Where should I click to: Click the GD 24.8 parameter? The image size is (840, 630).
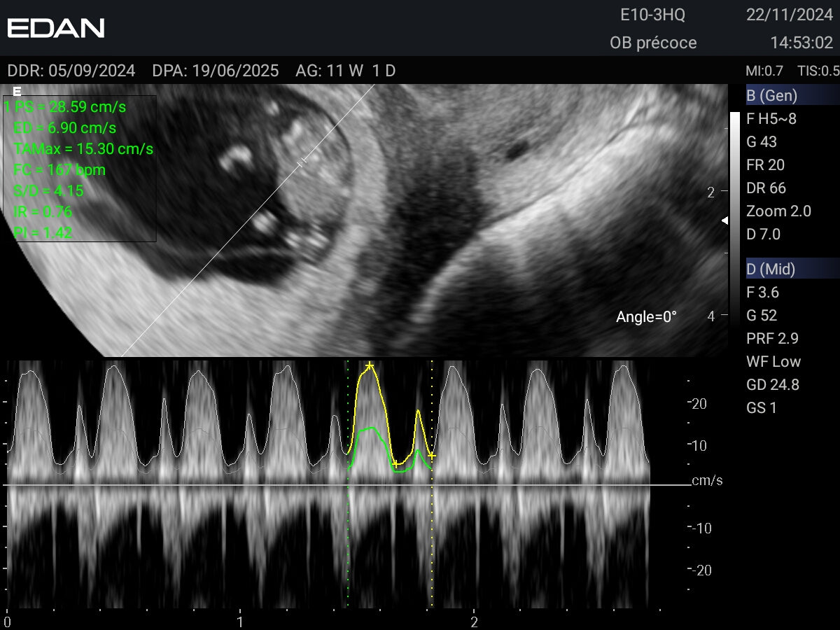[x=772, y=384]
